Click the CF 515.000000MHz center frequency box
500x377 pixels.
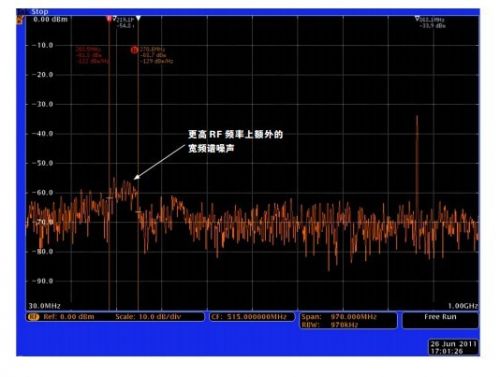(x=252, y=317)
